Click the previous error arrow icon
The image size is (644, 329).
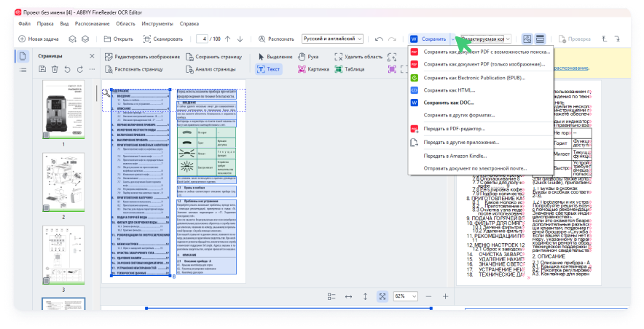(x=604, y=39)
